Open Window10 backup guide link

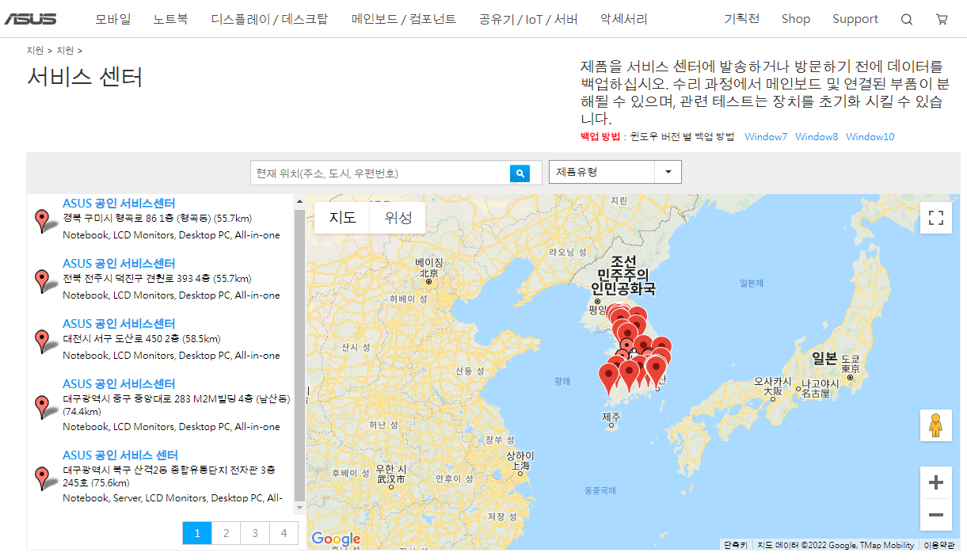click(x=870, y=137)
